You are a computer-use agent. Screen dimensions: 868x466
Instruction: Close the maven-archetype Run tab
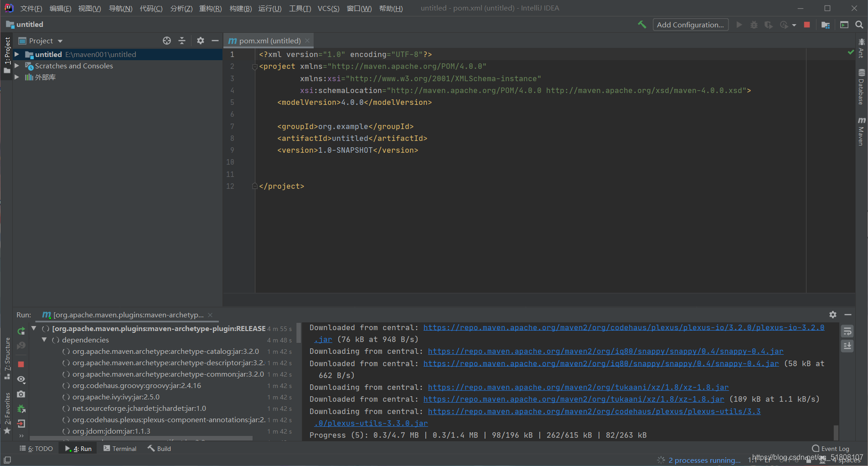(210, 315)
